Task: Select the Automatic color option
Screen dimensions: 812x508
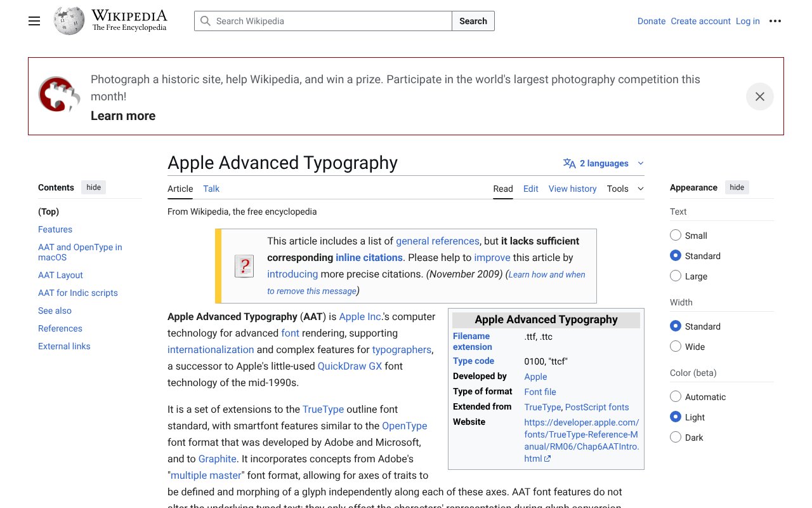Action: tap(676, 397)
